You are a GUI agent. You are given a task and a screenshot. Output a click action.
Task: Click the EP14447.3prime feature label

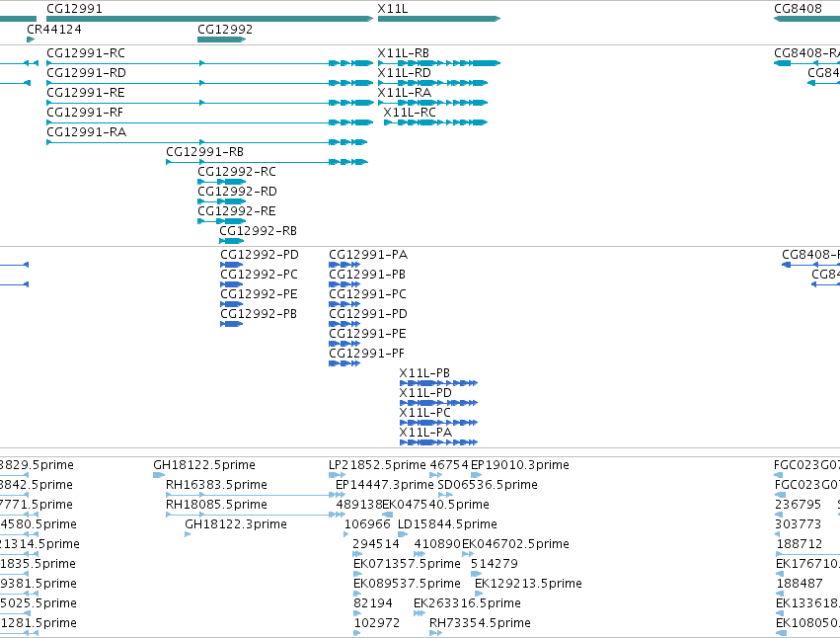[385, 485]
